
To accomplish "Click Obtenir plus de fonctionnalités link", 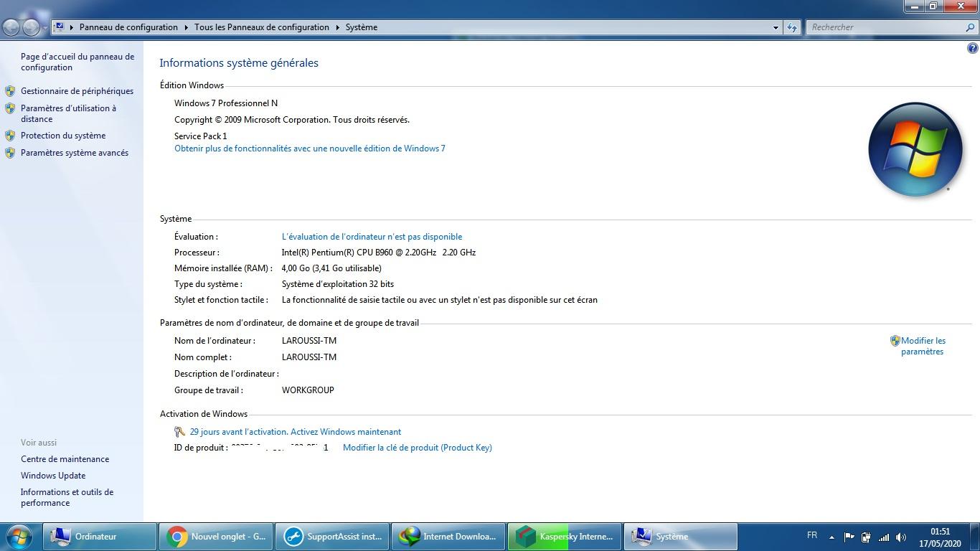I will (310, 149).
